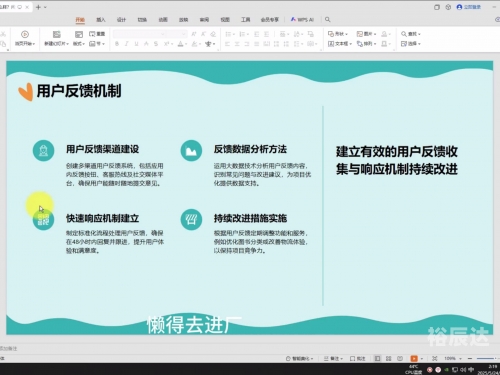Open the font name combo box
500x375 pixels.
click(x=139, y=34)
